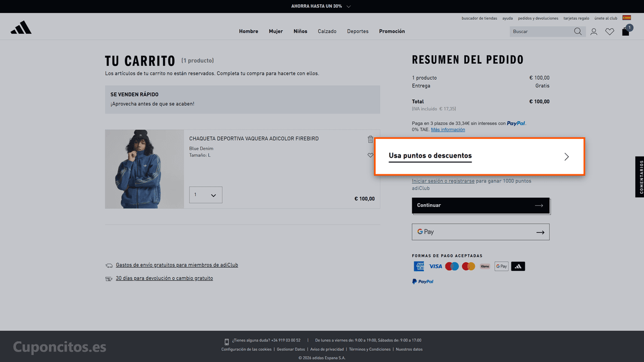Screen dimensions: 644x362
Task: Open the wishlist heart icon in header
Action: [610, 32]
